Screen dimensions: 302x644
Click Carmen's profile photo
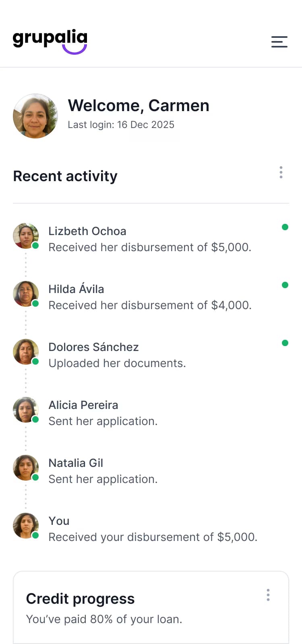tap(35, 116)
